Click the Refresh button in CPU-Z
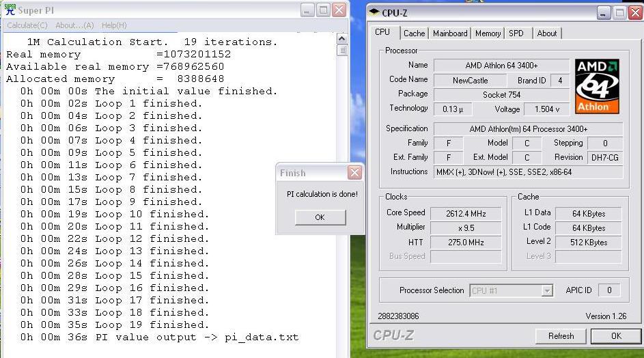644x358 pixels. pos(561,335)
